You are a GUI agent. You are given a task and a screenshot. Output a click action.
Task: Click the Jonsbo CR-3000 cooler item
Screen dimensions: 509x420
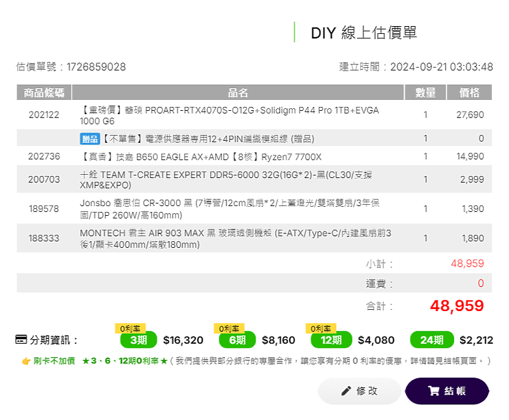click(x=230, y=209)
